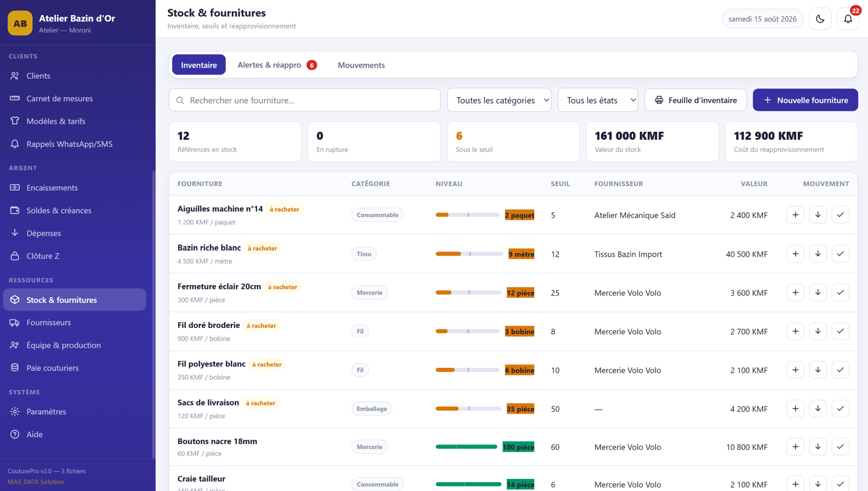Screen dimensions: 868x491
Task: Click the checkmark icon for Boutons nacre 18mm
Action: tap(840, 447)
